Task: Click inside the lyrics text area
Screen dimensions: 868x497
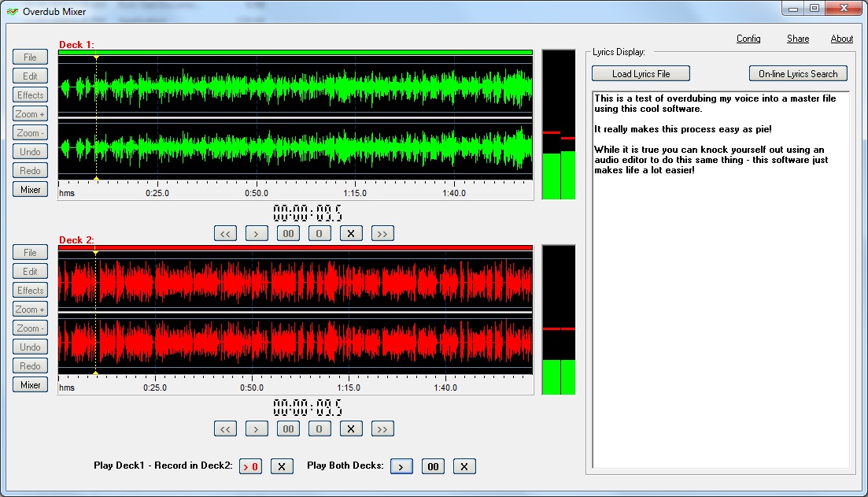Action: (720, 315)
